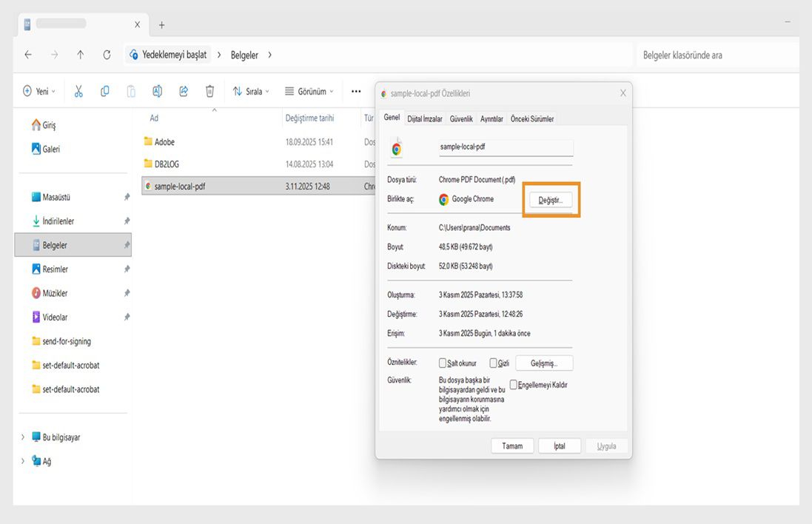
Task: Select the Cut icon in the toolbar
Action: tap(78, 90)
